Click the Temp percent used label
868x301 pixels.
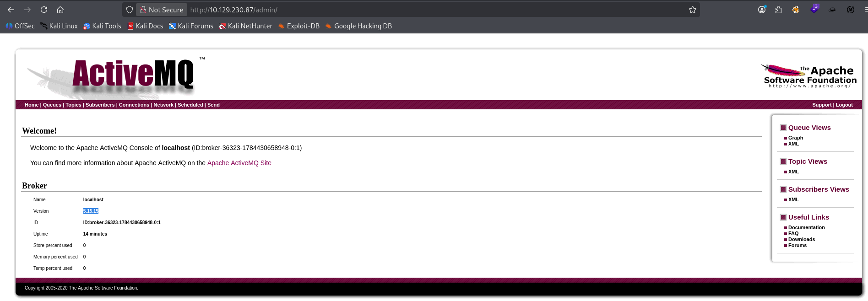[x=53, y=268]
